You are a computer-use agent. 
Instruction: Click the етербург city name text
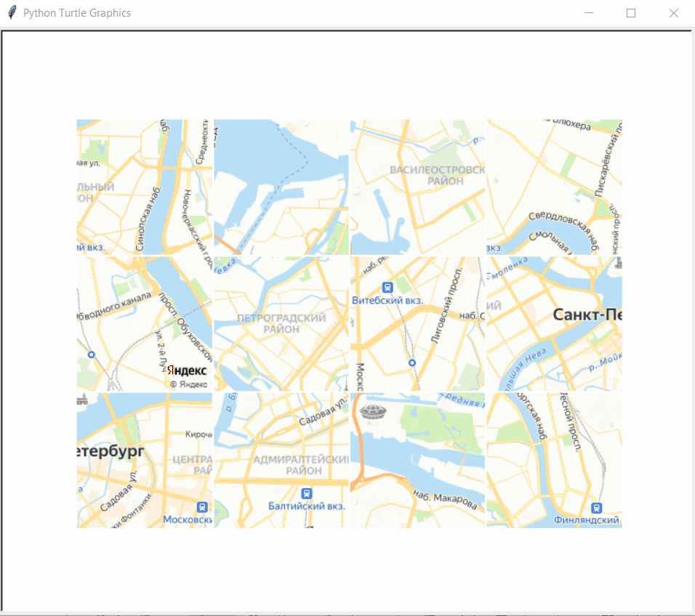(x=111, y=451)
